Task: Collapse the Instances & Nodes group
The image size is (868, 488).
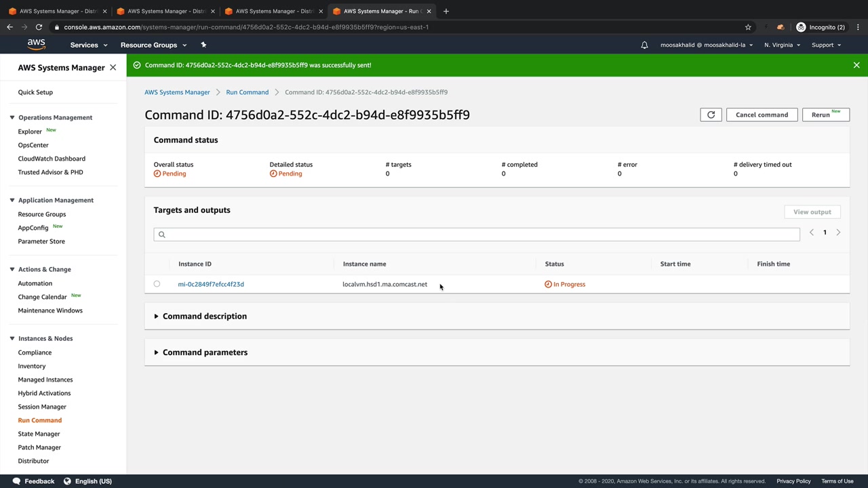Action: click(x=12, y=338)
